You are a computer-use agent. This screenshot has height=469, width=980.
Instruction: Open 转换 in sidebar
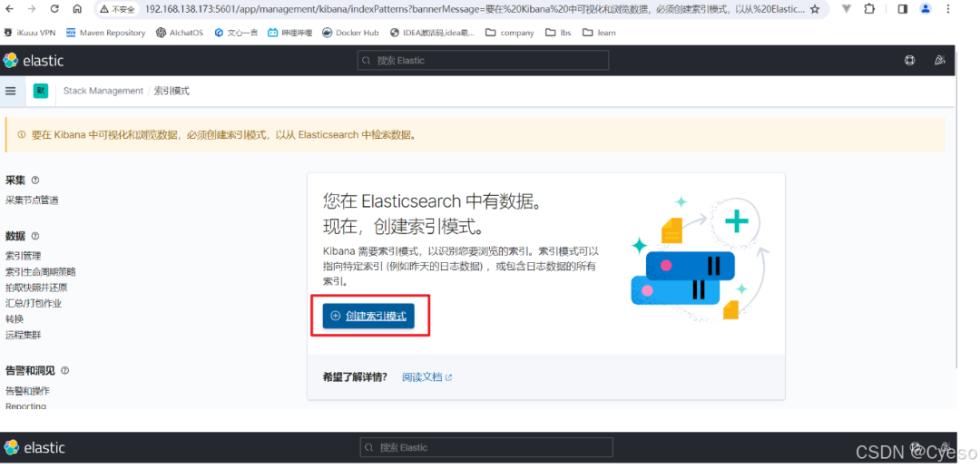coord(15,319)
